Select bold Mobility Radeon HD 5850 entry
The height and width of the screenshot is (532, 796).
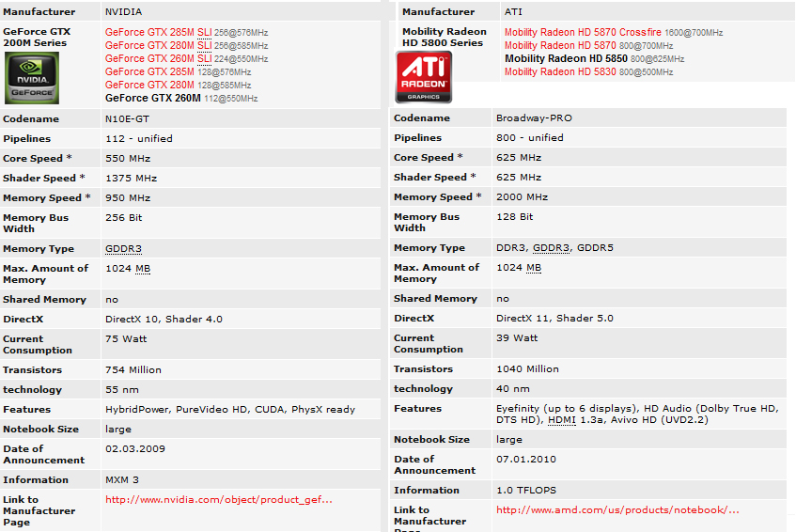click(x=566, y=59)
